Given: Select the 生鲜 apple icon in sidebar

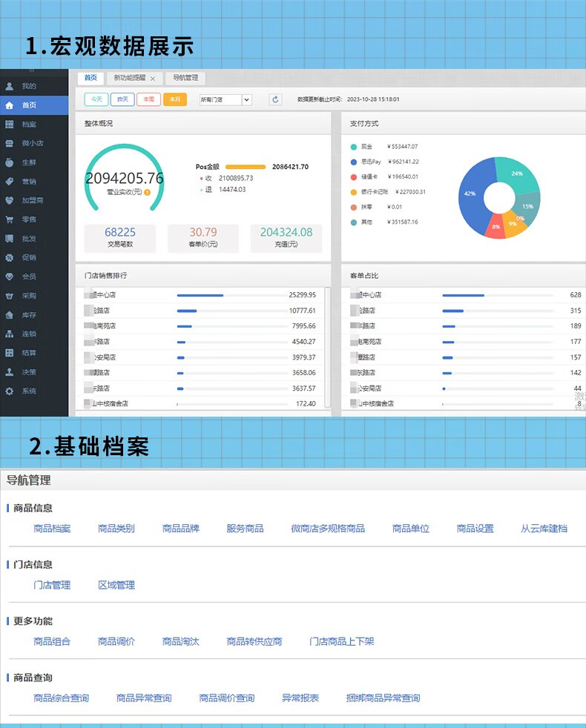Looking at the screenshot, I should (x=9, y=162).
